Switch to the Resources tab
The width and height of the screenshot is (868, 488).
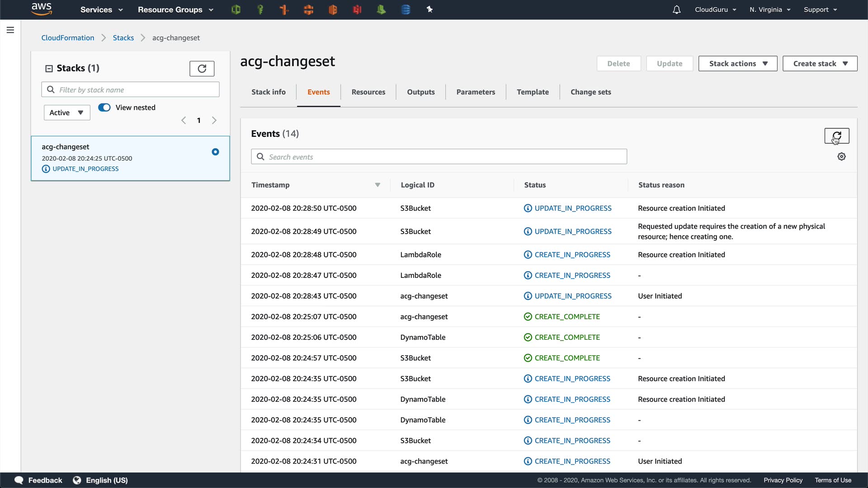point(368,92)
